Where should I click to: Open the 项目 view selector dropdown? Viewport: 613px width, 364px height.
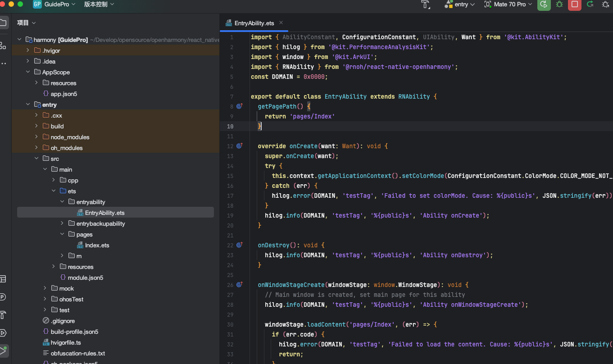(x=26, y=23)
